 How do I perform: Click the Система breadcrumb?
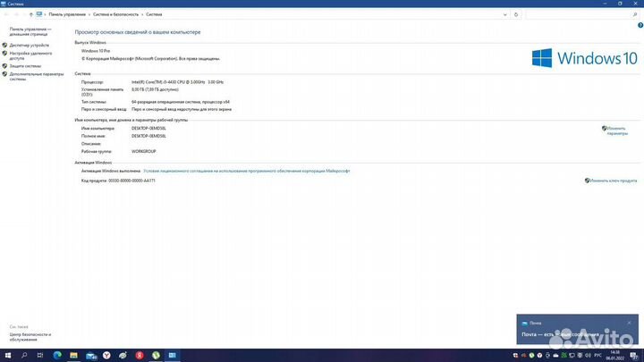coord(154,14)
